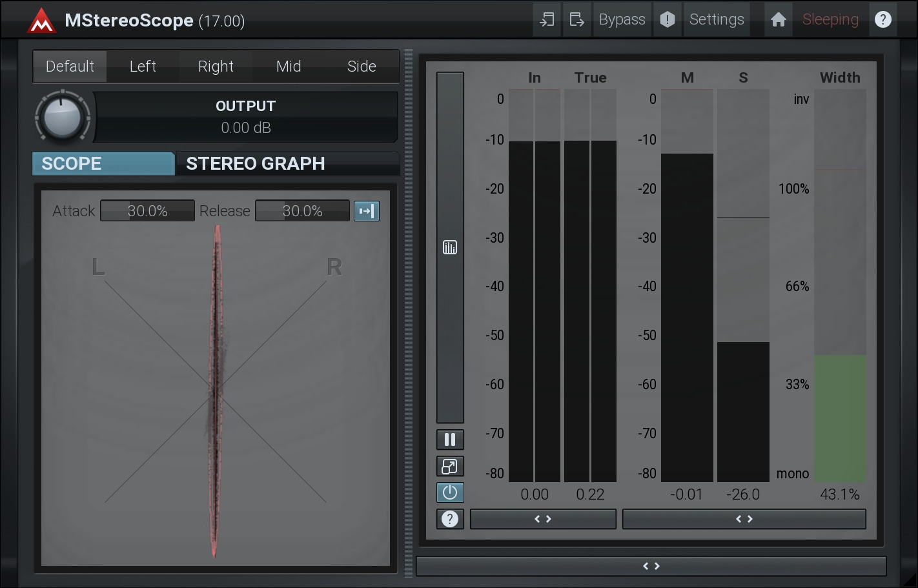The height and width of the screenshot is (588, 918).
Task: Toggle the blue scope mode button beside Release
Action: tap(366, 211)
